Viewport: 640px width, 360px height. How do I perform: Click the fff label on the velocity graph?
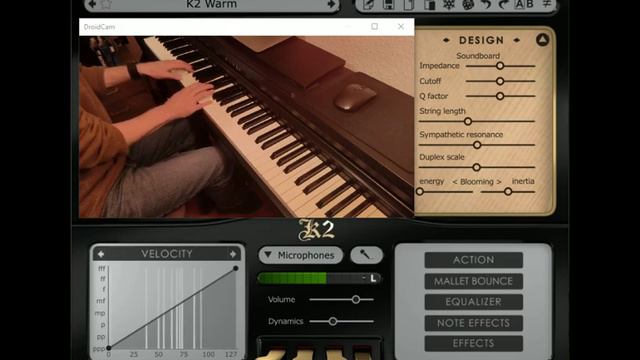click(102, 268)
